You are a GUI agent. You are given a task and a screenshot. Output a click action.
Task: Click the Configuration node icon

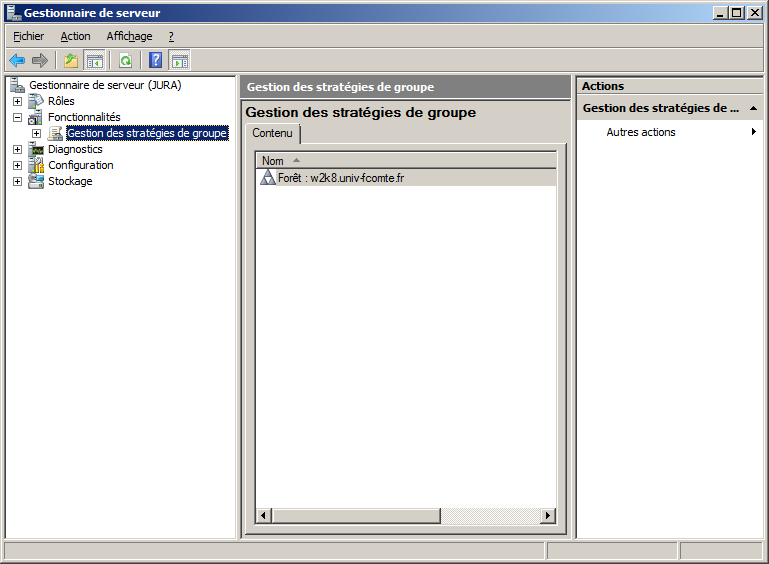tap(36, 165)
